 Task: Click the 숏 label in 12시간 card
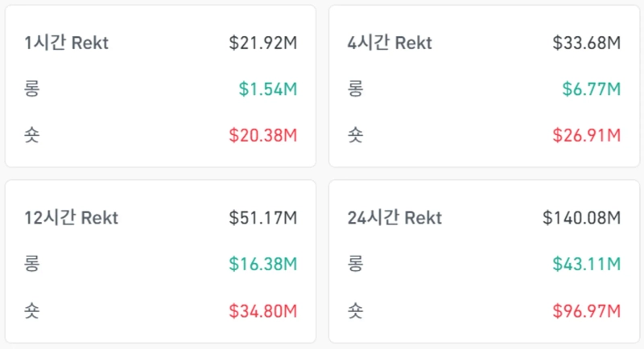pos(32,310)
